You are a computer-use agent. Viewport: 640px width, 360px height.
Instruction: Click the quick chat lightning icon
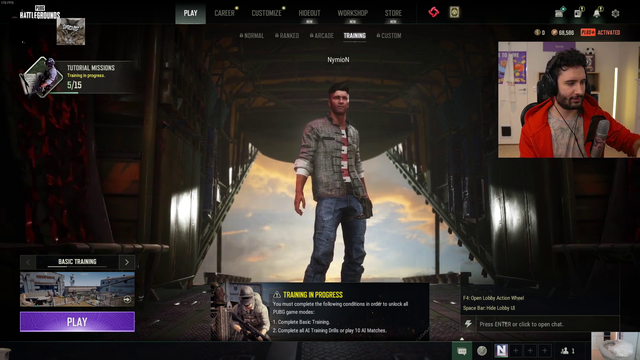pyautogui.click(x=468, y=324)
